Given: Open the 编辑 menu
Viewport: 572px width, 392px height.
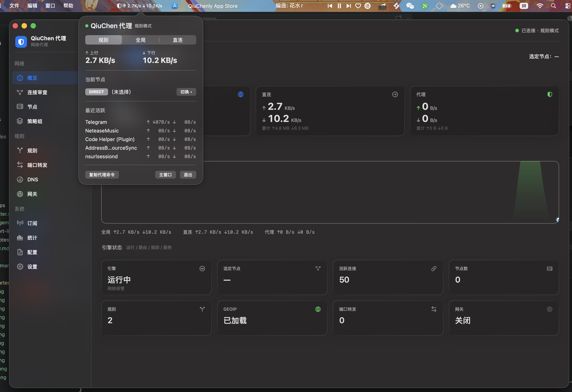Looking at the screenshot, I should (32, 6).
